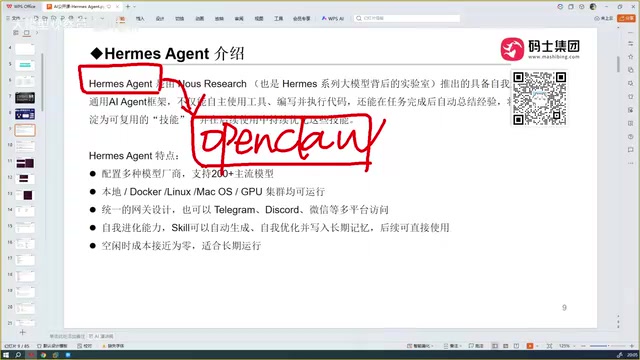
Task: Open the 审阅 ribbon tab
Action: pos(239,19)
